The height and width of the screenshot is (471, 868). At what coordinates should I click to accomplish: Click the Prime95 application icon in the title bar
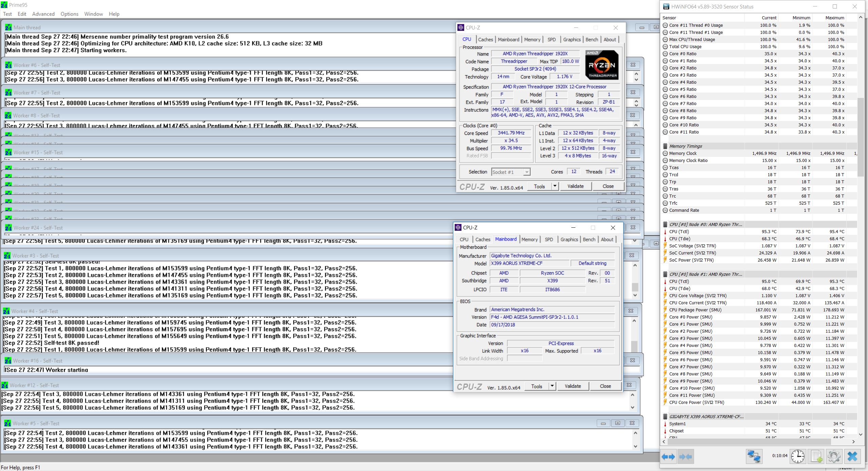coord(4,5)
